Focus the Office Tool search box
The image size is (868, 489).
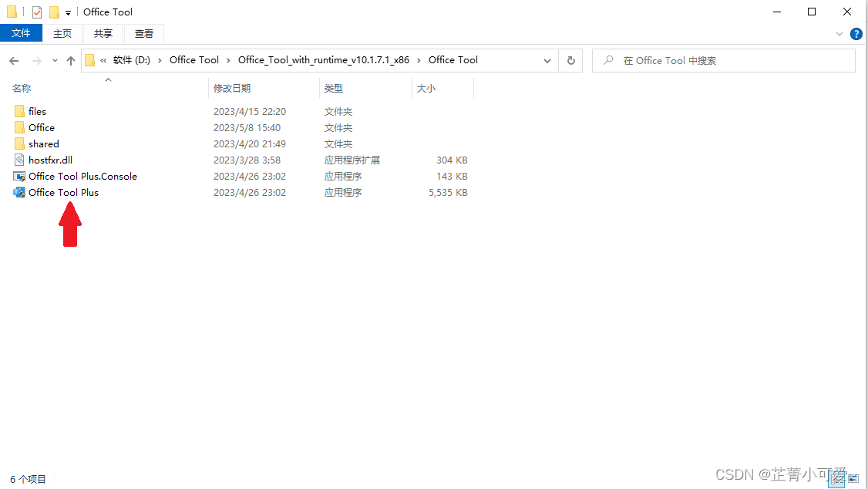[x=724, y=61]
